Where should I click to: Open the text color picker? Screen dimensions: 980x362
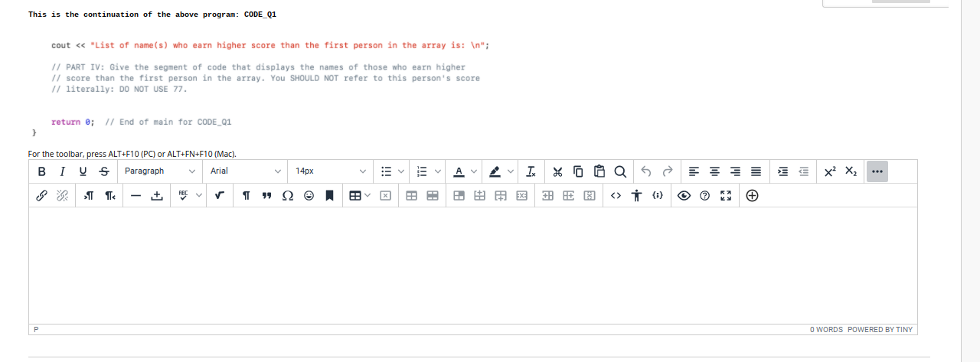point(473,171)
